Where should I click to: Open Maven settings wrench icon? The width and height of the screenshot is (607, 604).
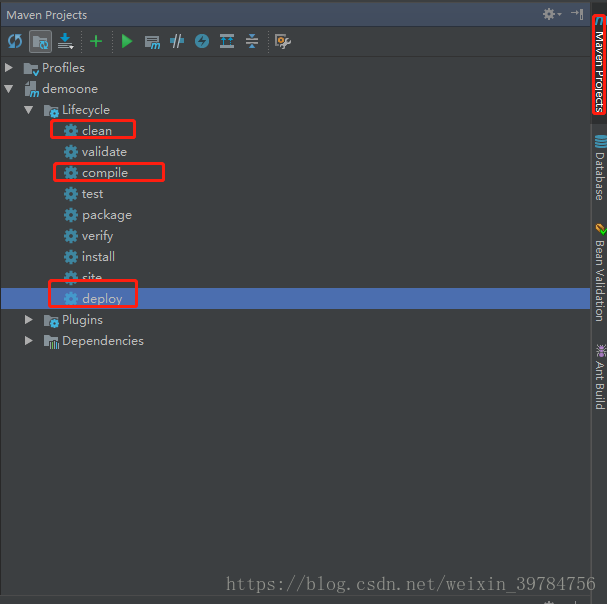283,41
